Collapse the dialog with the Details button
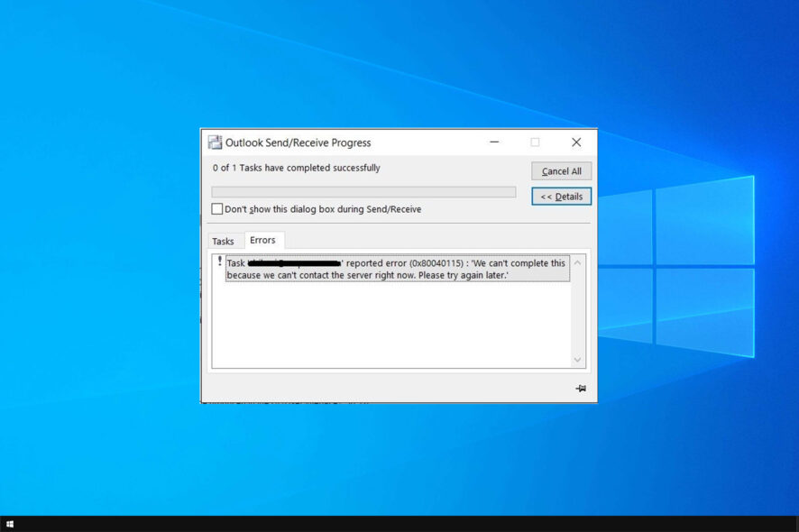799x532 pixels. click(x=561, y=197)
